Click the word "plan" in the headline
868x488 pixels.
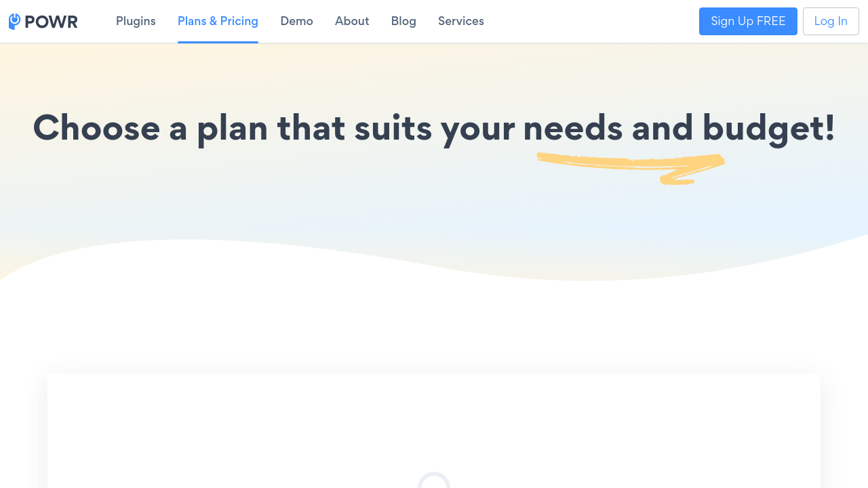tap(233, 129)
